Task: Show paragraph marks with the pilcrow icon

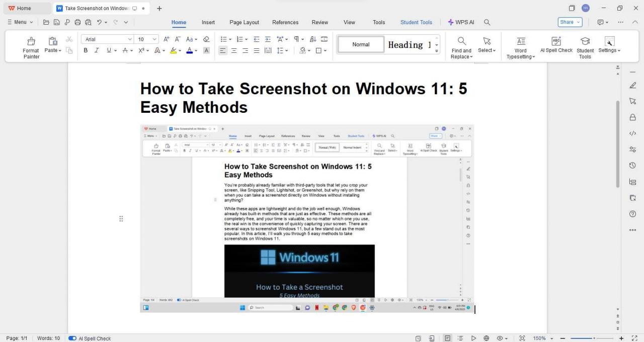Action: [x=297, y=39]
